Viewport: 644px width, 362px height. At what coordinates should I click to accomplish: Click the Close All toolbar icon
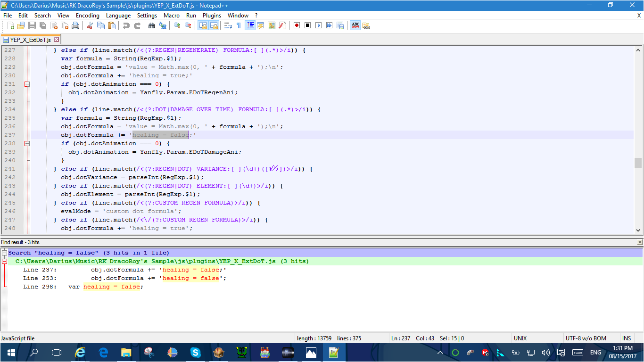pos(65,25)
